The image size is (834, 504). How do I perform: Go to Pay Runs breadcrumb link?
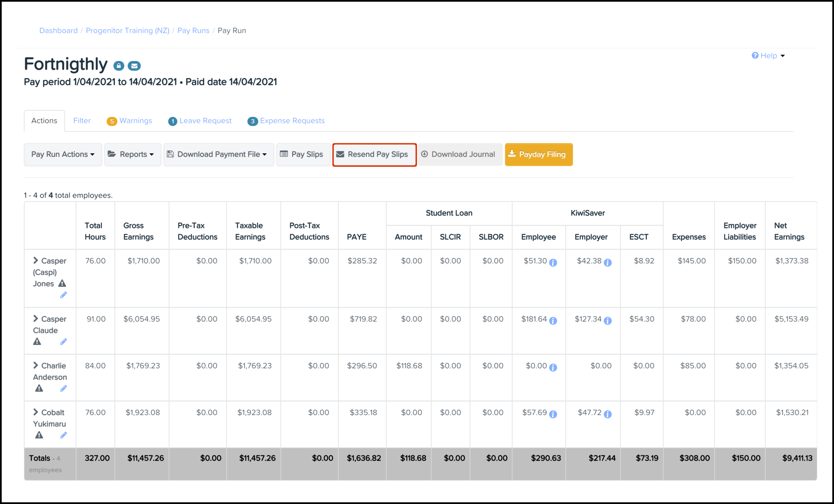tap(193, 31)
